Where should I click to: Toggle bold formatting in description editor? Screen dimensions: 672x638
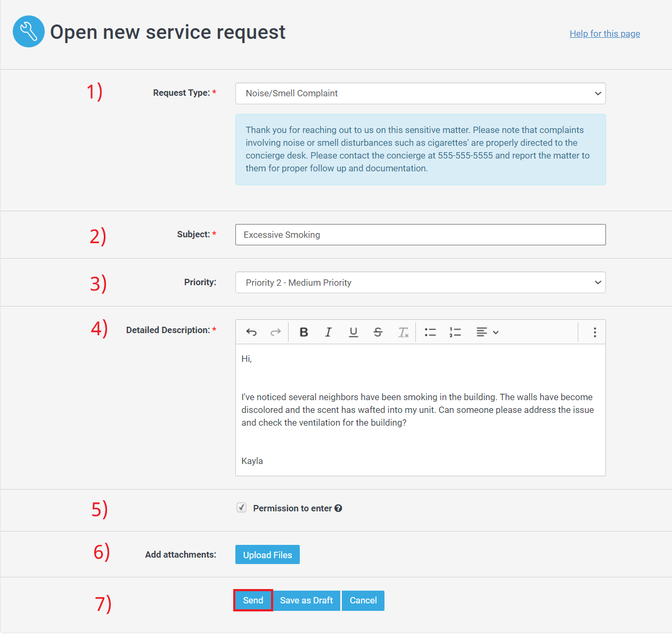304,332
